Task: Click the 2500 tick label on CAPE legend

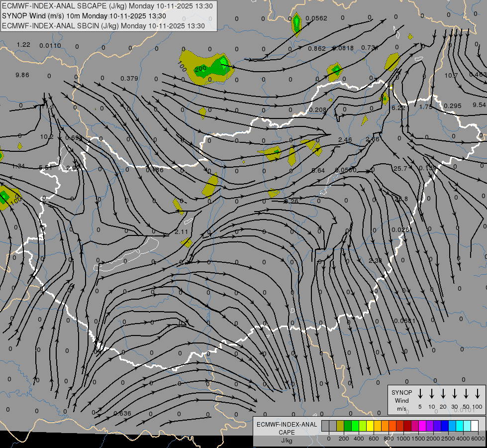Action: click(x=448, y=439)
